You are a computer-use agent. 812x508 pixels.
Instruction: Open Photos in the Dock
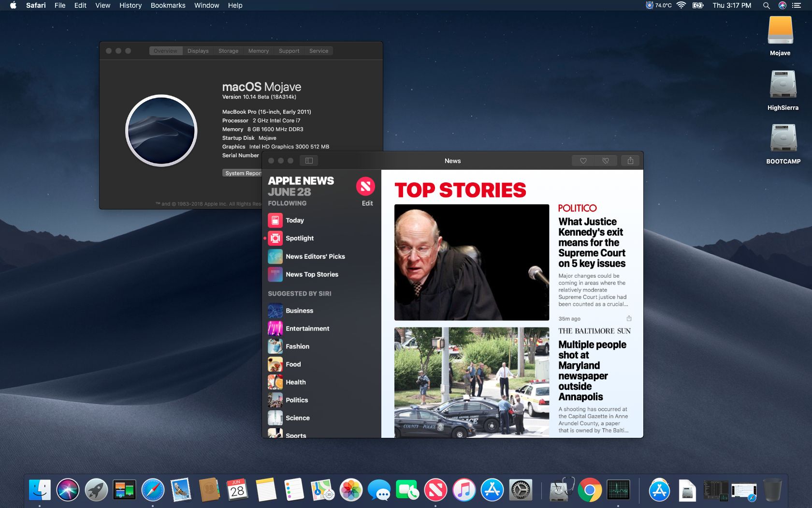point(351,490)
